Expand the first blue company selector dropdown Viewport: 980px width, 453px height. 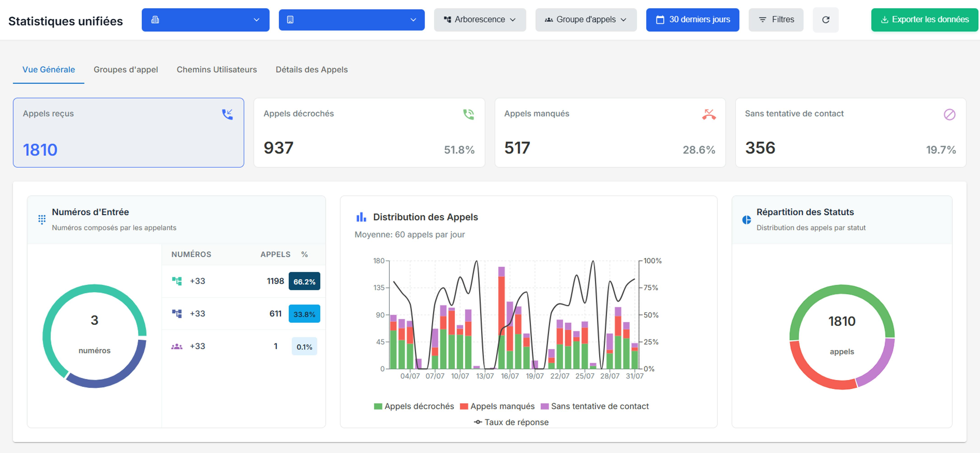pos(205,20)
